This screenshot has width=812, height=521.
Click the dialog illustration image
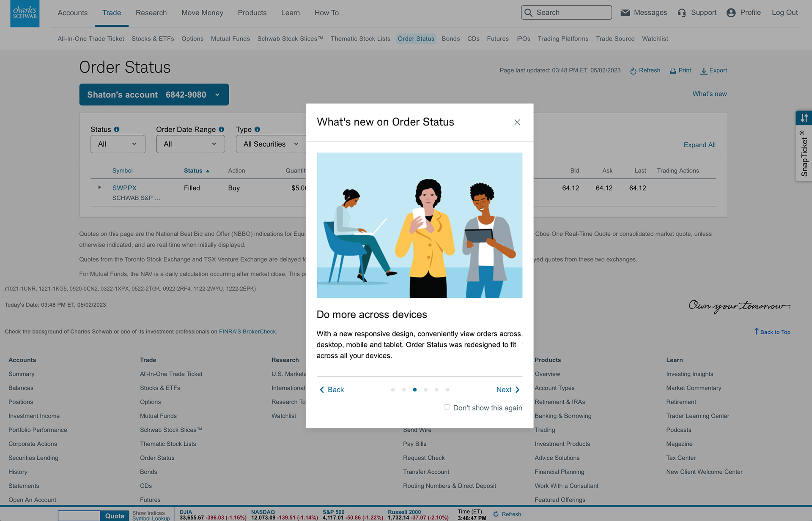[x=420, y=225]
